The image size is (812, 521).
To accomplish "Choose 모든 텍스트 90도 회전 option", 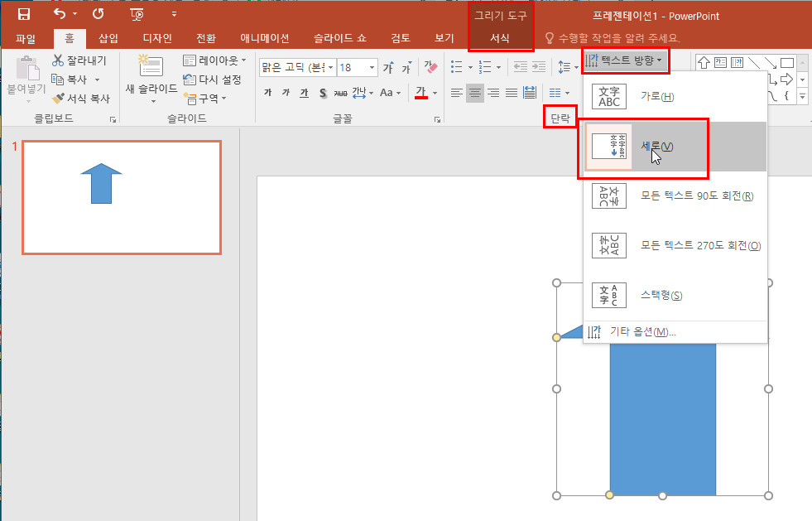I will click(x=696, y=196).
